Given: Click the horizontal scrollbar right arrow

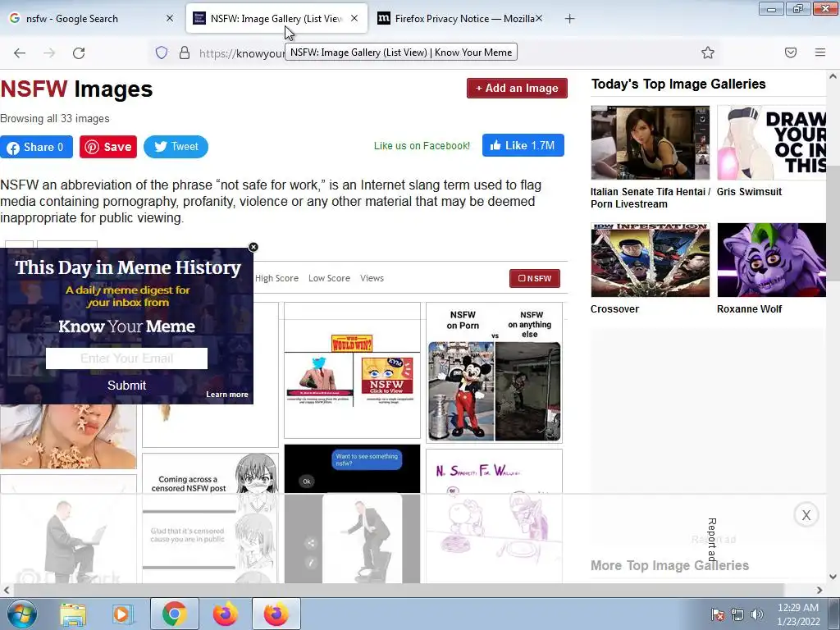Looking at the screenshot, I should [x=819, y=591].
